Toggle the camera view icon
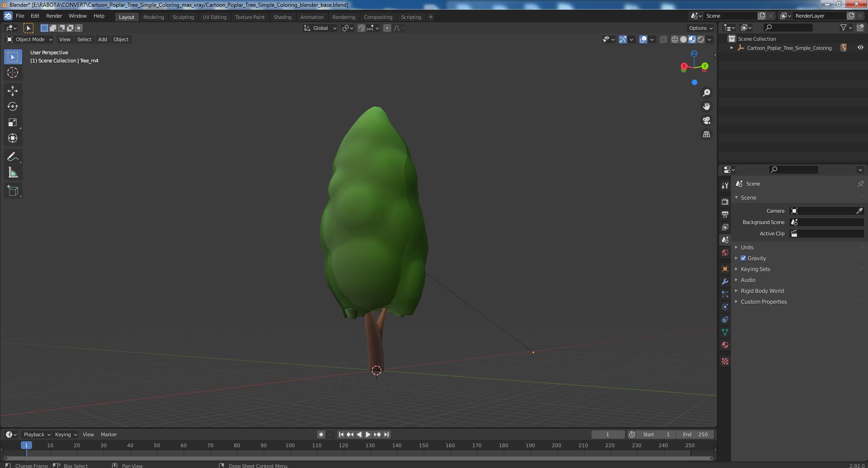 coord(706,120)
